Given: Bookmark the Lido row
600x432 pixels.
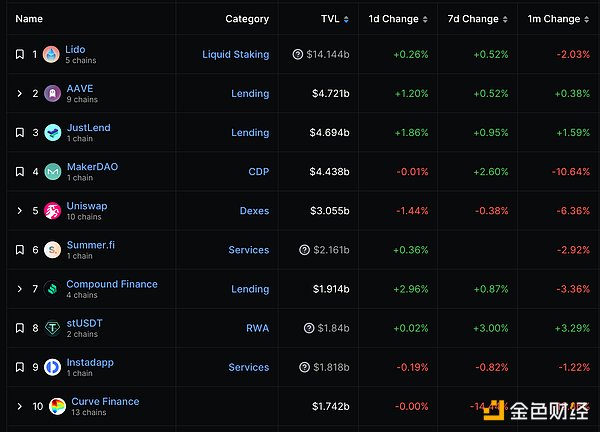Looking at the screenshot, I should coord(19,55).
